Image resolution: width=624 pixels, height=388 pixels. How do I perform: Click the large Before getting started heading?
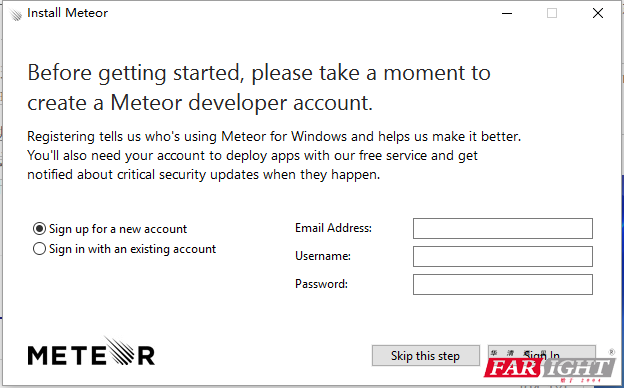(259, 88)
